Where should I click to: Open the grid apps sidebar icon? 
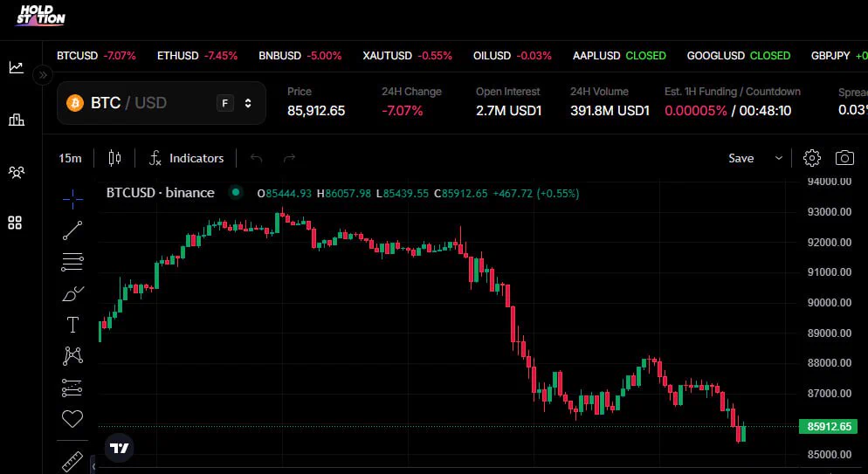click(15, 223)
